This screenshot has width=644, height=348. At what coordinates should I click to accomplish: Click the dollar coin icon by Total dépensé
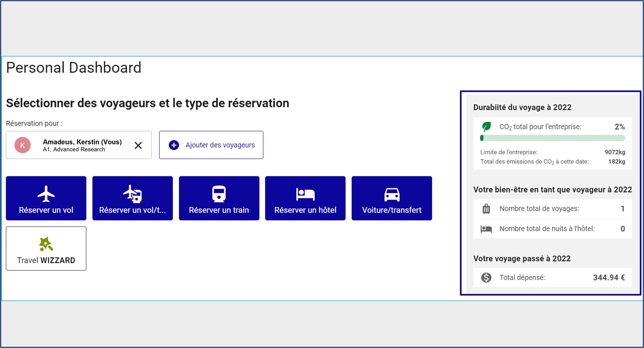pos(486,278)
